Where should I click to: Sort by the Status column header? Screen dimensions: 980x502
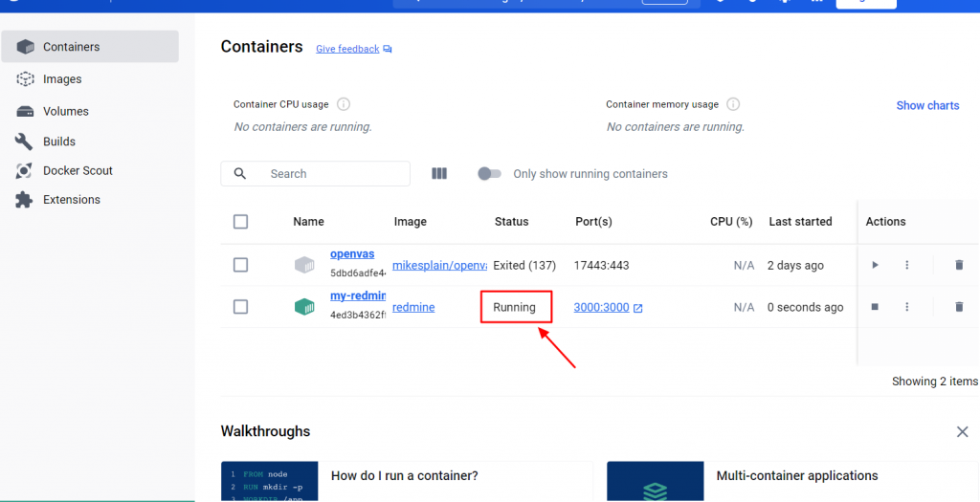[x=511, y=222]
